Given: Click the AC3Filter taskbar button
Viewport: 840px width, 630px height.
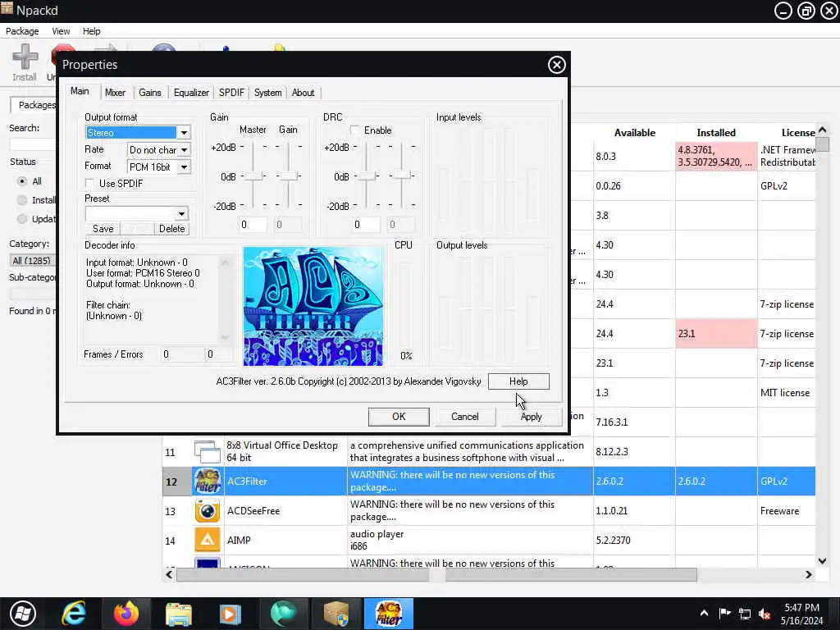Looking at the screenshot, I should (388, 614).
